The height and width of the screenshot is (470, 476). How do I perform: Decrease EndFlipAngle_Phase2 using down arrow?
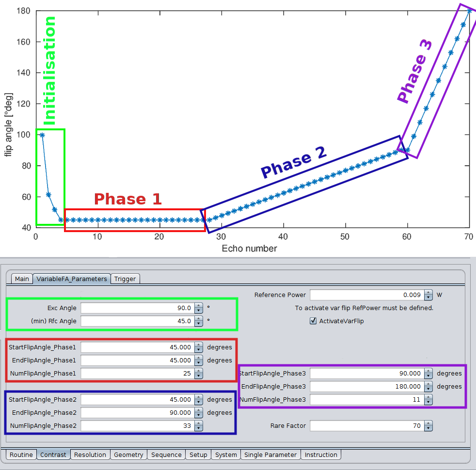(199, 415)
